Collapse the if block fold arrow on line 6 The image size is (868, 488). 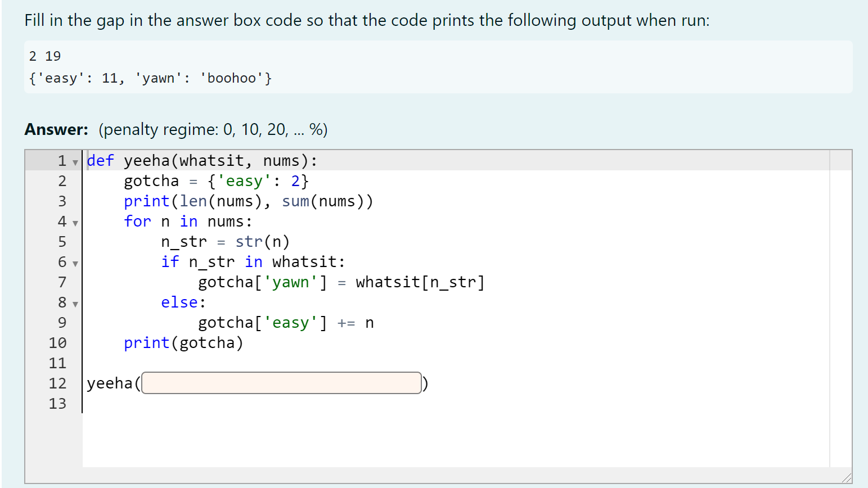point(75,262)
